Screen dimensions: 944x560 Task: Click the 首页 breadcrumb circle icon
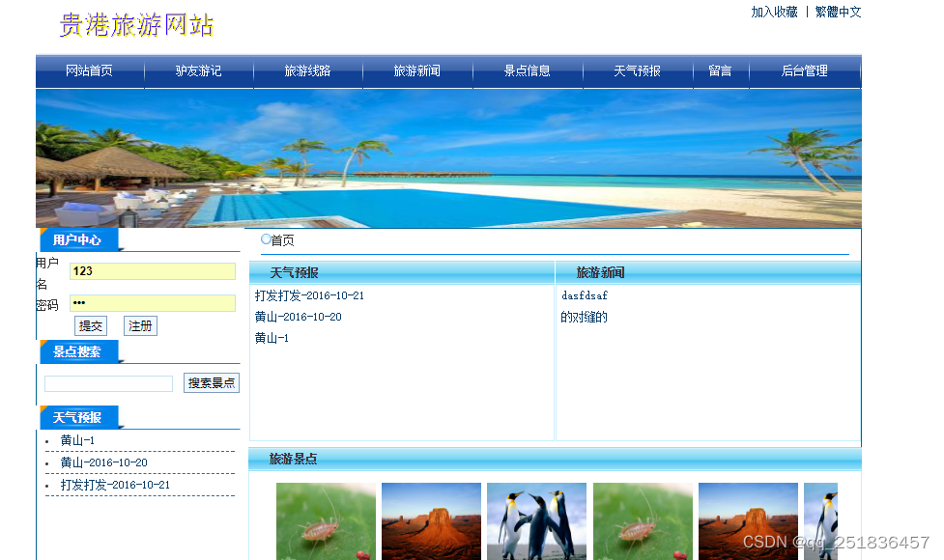point(266,238)
